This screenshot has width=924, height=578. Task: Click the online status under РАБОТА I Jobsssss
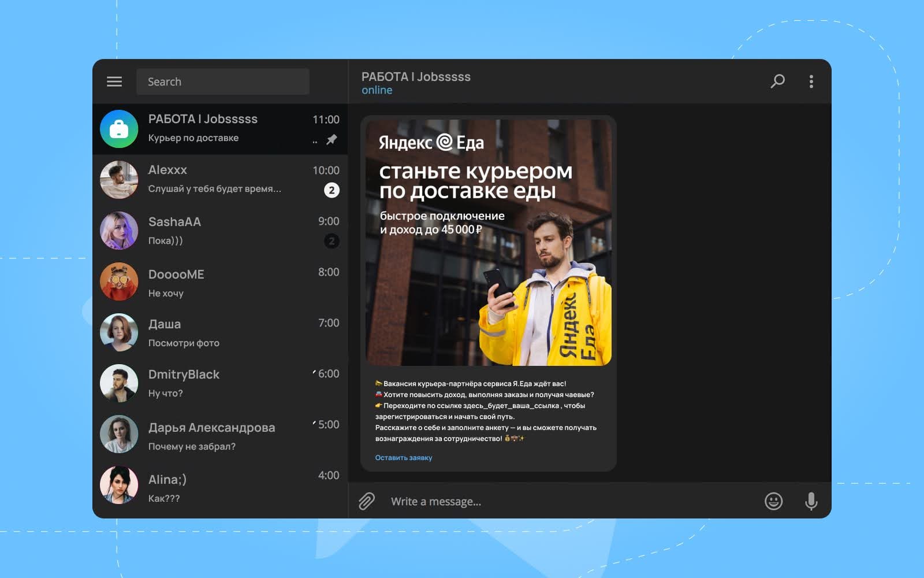tap(377, 90)
